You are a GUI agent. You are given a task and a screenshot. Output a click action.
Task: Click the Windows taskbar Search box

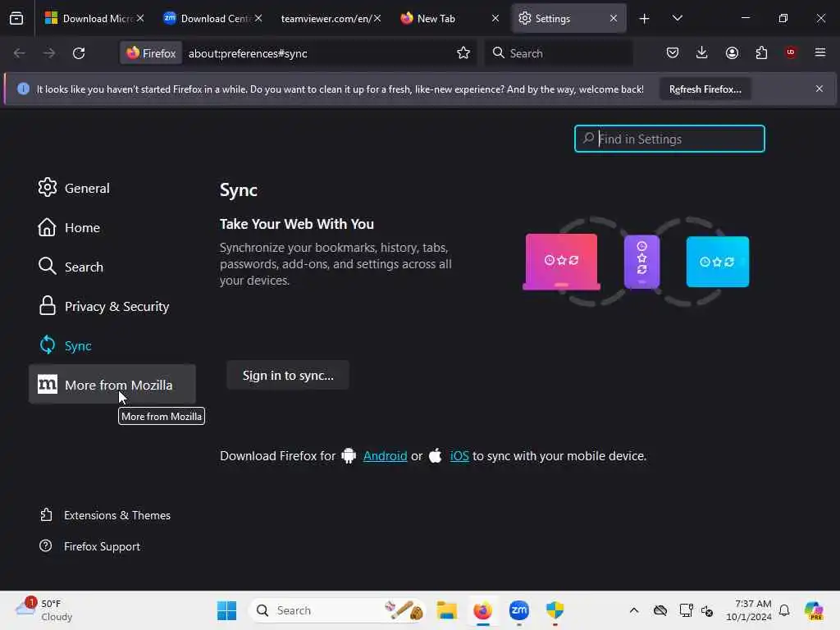click(337, 610)
